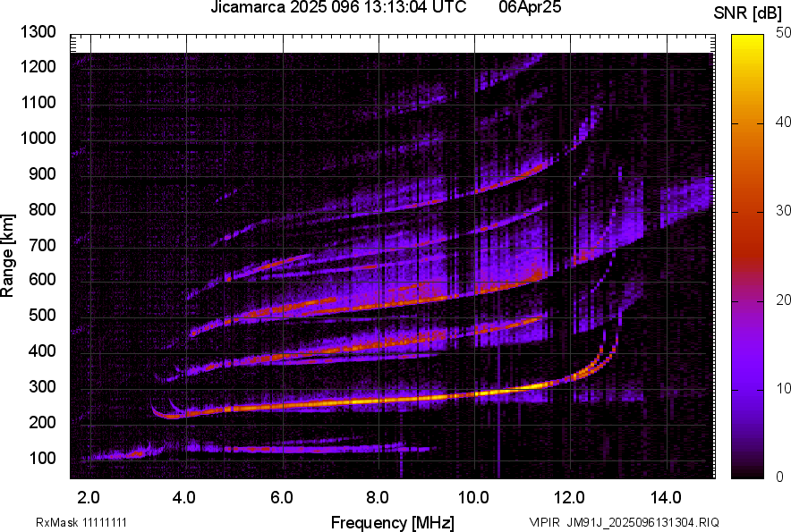Click the frequency tick label '6.0'
This screenshot has height=532, width=791.
(x=282, y=498)
